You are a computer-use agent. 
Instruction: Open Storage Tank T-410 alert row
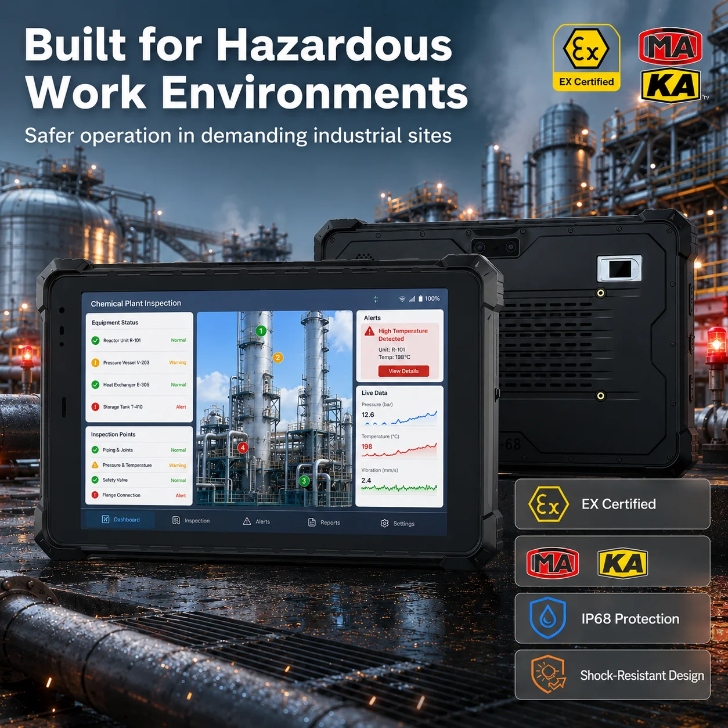139,407
